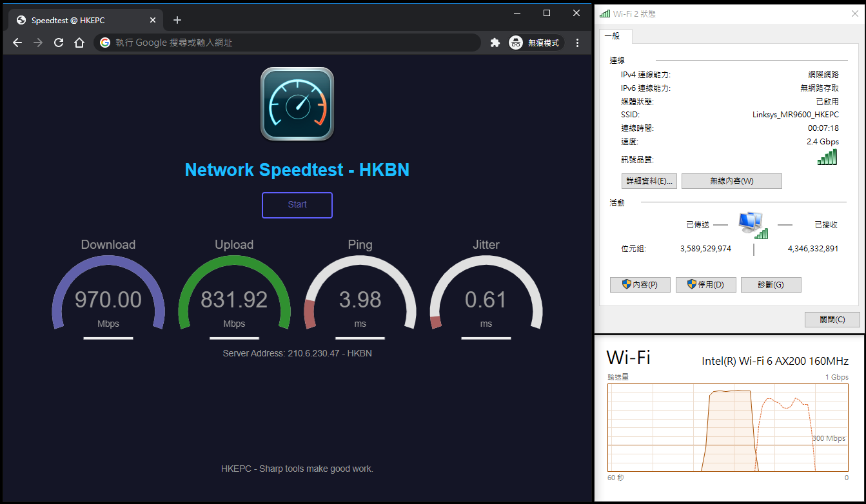Click the Upload speed gauge

234,293
